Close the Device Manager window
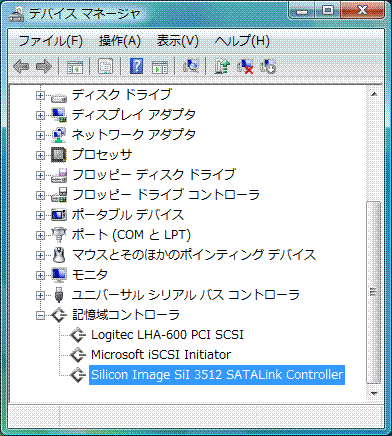This screenshot has width=392, height=436. (x=362, y=11)
